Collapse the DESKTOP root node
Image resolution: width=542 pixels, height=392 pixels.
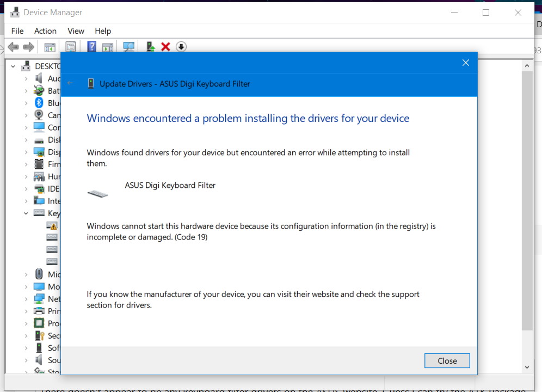click(13, 66)
